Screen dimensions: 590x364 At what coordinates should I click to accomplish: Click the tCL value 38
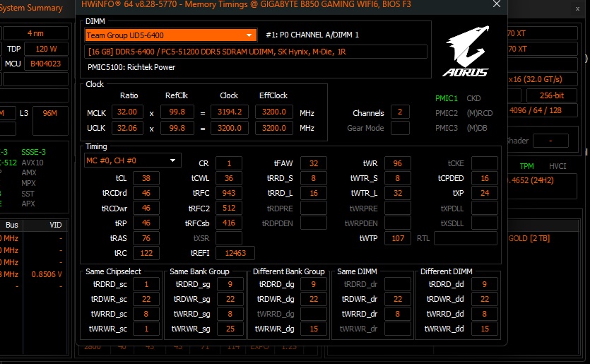[146, 178]
